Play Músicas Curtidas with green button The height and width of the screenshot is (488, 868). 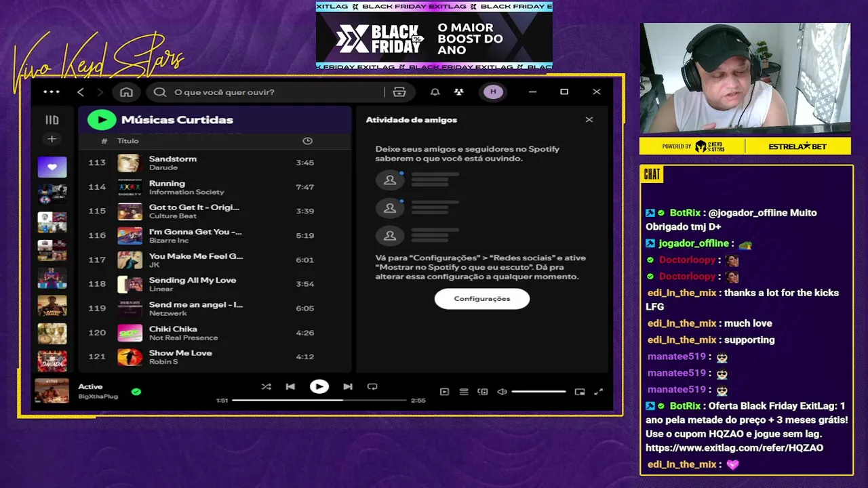[x=102, y=120]
